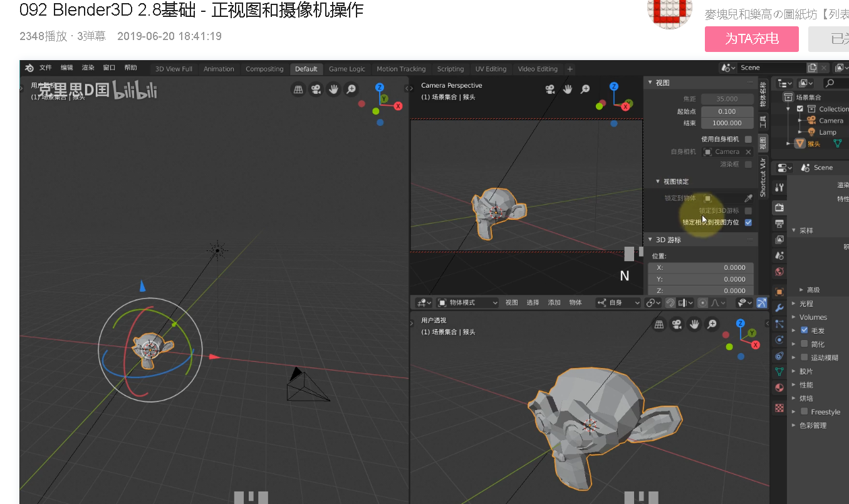This screenshot has height=504, width=849.
Task: Expand the 色彩管理 section
Action: (x=810, y=424)
